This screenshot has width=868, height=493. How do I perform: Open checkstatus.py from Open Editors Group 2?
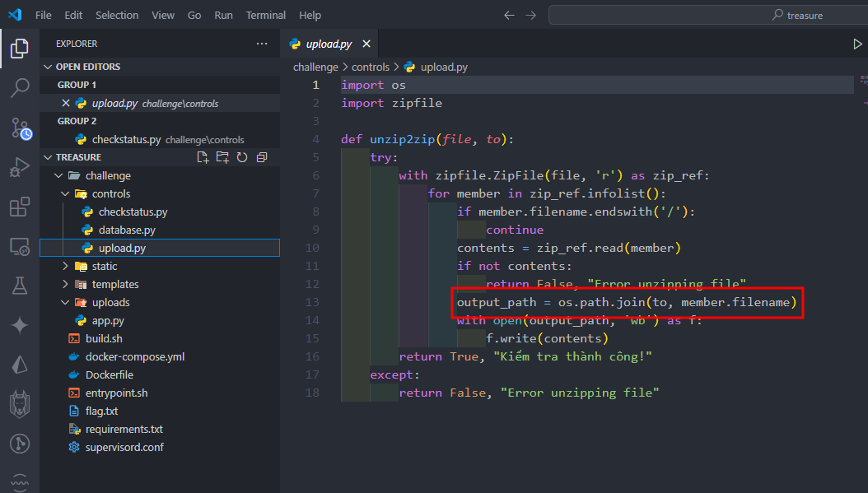pos(160,139)
